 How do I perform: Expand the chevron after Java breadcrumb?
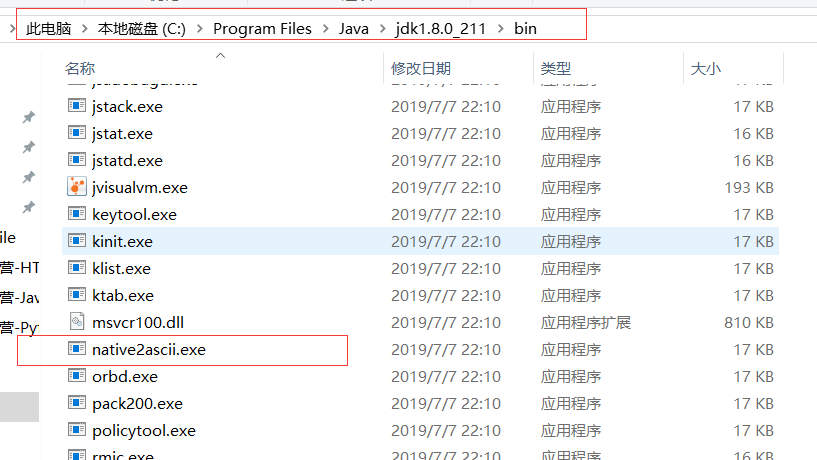pyautogui.click(x=382, y=29)
